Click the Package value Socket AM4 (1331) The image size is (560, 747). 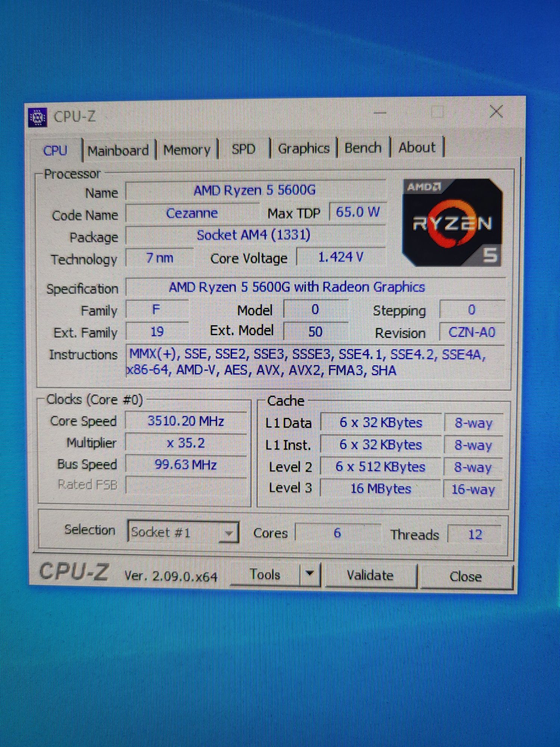pos(255,235)
